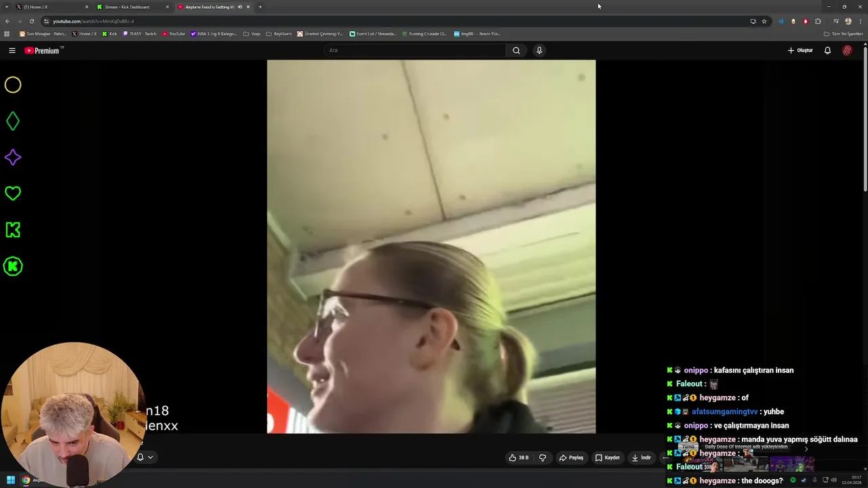Open YouTube notifications bell
The width and height of the screenshot is (868, 488).
pyautogui.click(x=827, y=50)
